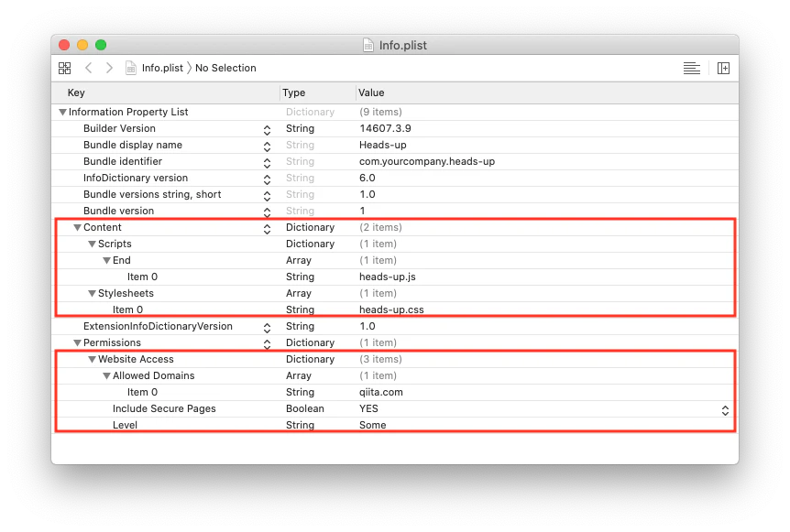Show the editor options lines icon
790x532 pixels.
point(691,68)
